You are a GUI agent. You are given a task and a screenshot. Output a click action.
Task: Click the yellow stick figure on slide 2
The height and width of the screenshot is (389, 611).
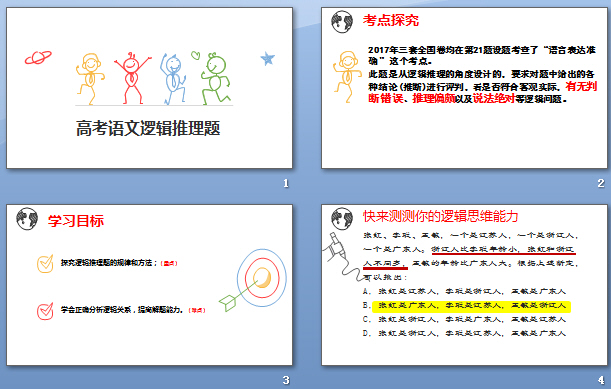(x=347, y=77)
